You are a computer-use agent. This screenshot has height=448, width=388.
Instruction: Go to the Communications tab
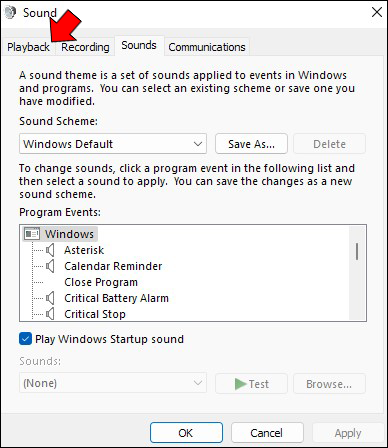(x=207, y=47)
